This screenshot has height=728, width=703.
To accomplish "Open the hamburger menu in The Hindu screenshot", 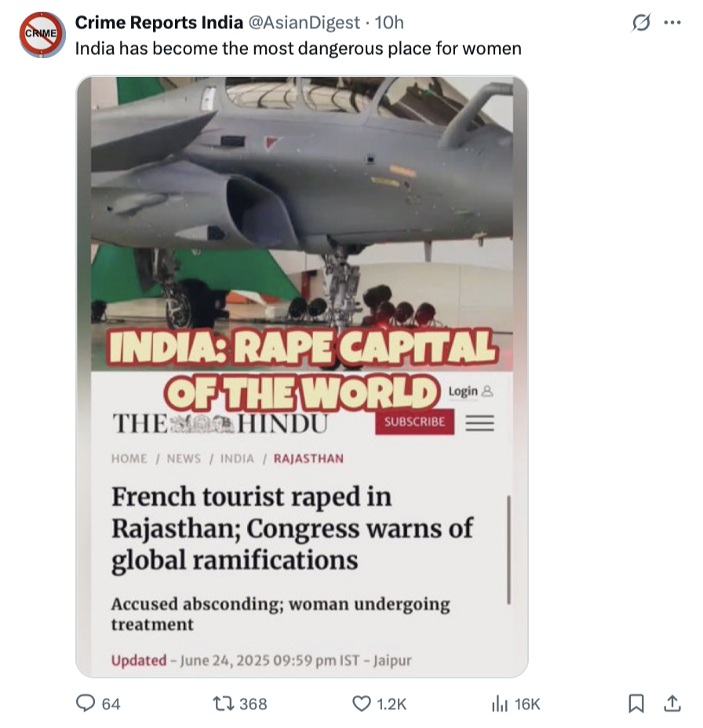I will pyautogui.click(x=479, y=423).
